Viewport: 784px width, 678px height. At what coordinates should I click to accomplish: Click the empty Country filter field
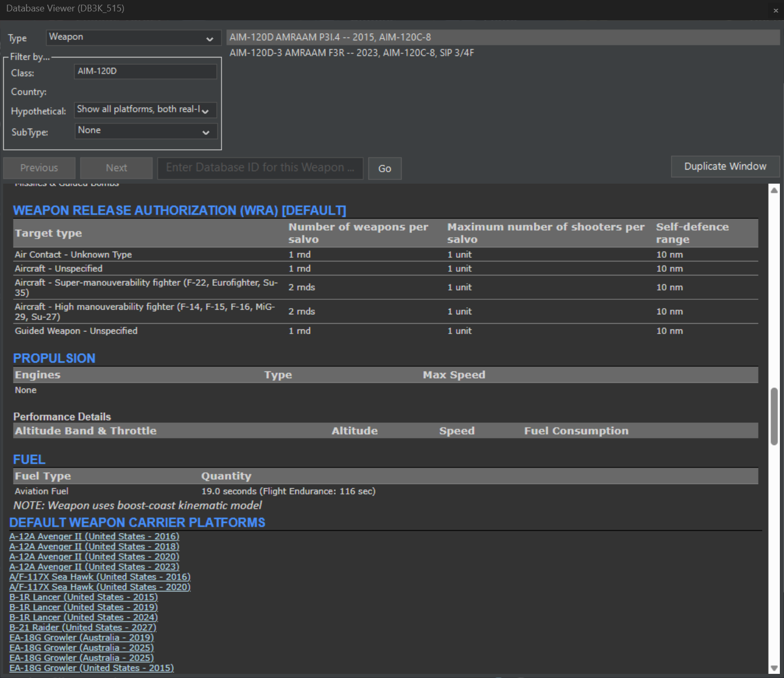point(145,91)
